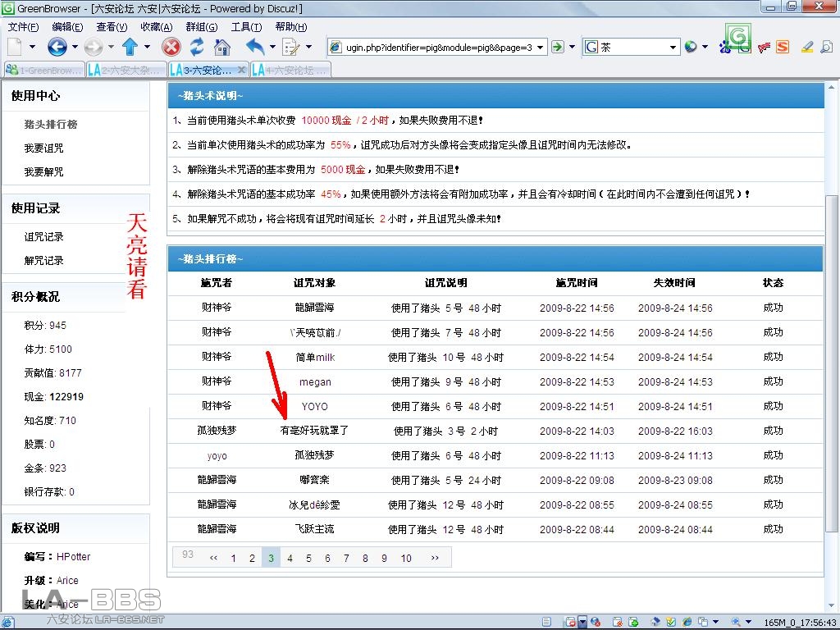
Task: Click the blue Up arrow toolbar icon
Action: [130, 47]
